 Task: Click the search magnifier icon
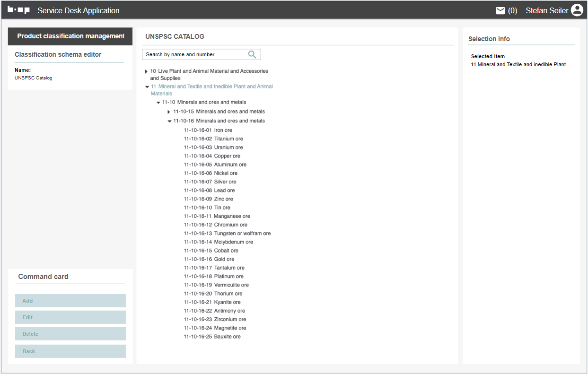(x=252, y=54)
